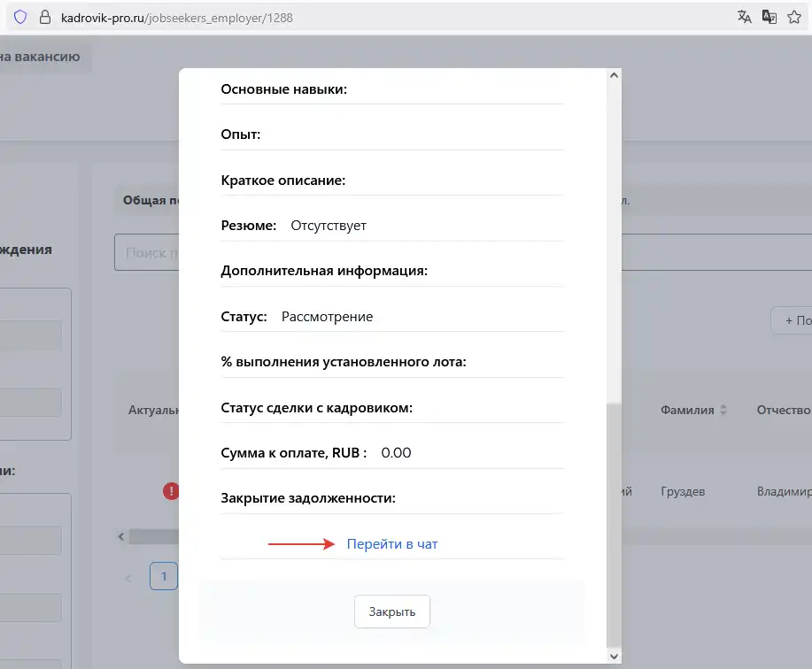
Task: Click the Поиск search input field
Action: pos(146,253)
